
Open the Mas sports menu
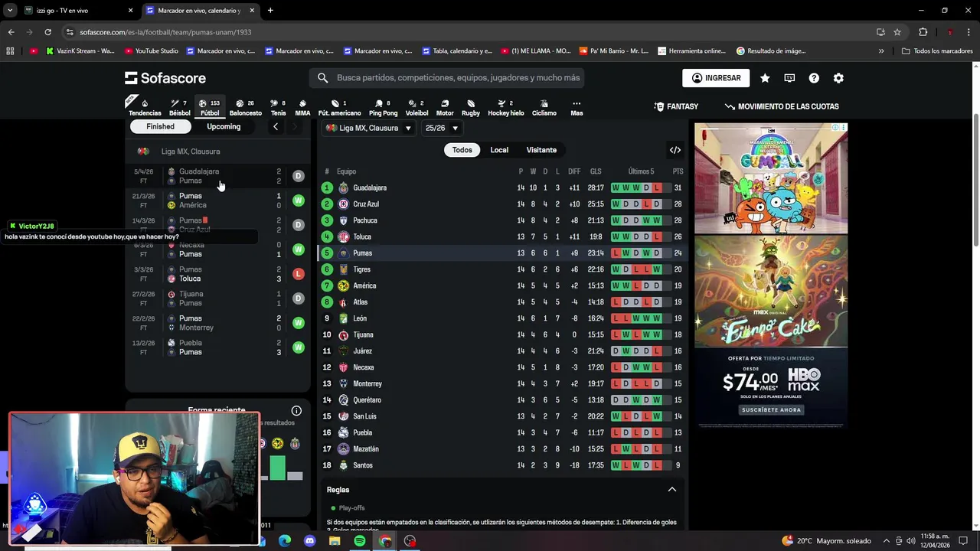click(x=577, y=108)
